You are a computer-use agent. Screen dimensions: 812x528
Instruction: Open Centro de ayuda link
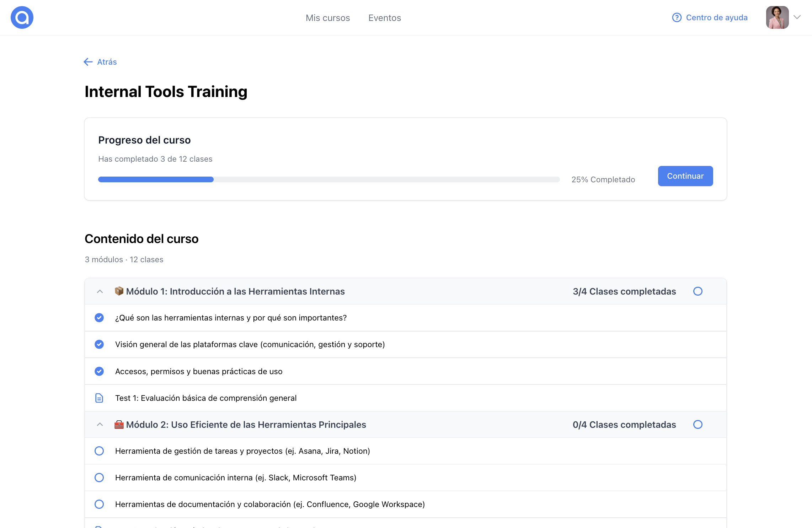pos(716,17)
